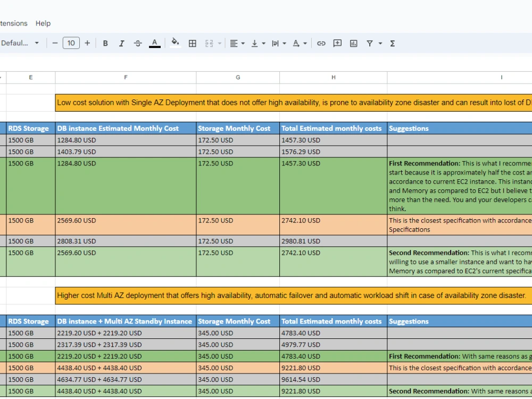Select the lower table's 'Suggestions' header

460,321
